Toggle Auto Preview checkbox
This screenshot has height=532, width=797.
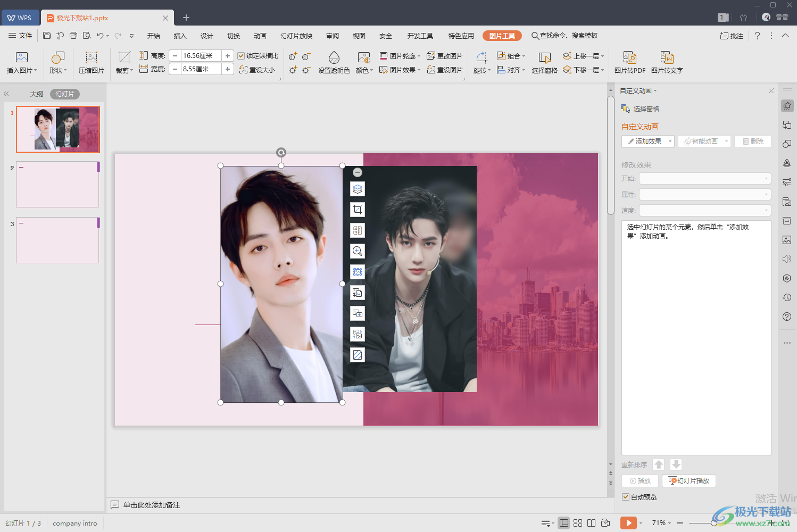(626, 497)
